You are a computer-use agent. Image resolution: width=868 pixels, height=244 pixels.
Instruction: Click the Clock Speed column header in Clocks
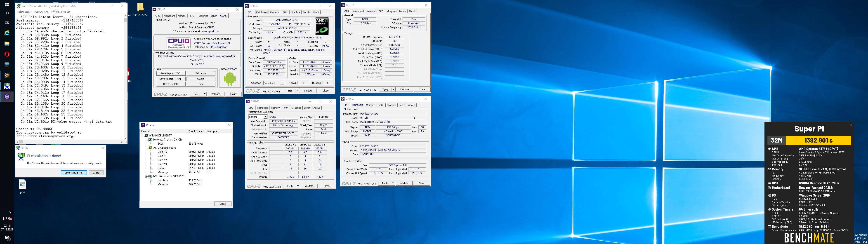point(196,131)
